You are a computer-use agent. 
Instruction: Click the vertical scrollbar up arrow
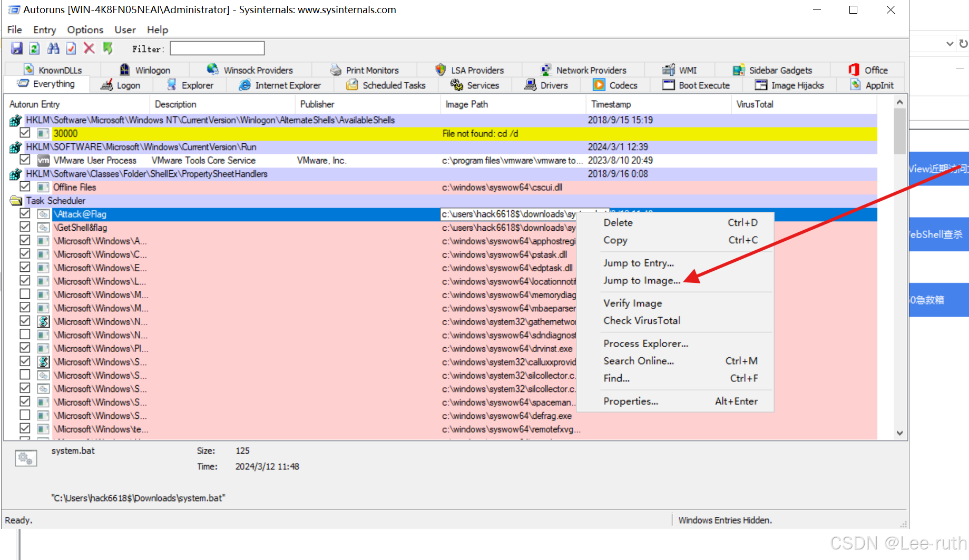click(x=899, y=102)
